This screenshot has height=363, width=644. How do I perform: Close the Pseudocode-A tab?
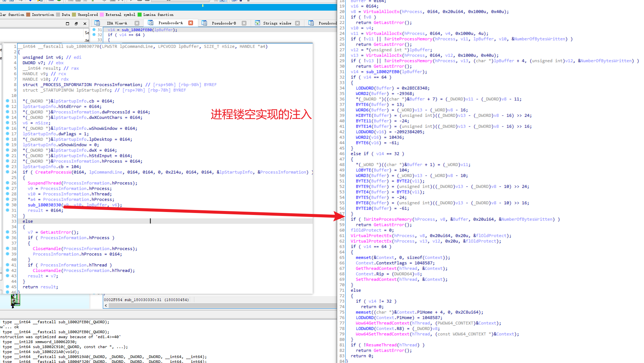(x=191, y=23)
